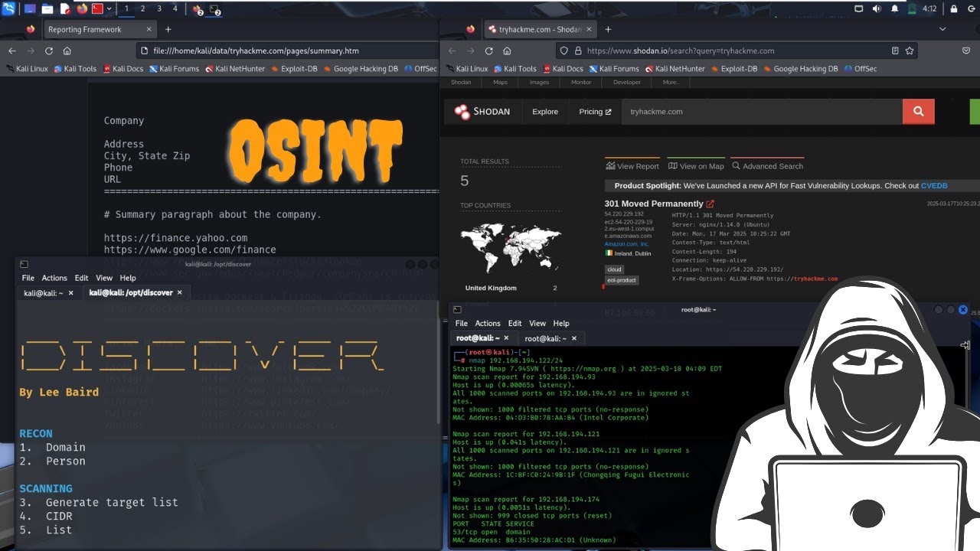Screen dimensions: 980x551
Task: Open the terminal grouped taskbar button
Action: pyautogui.click(x=215, y=10)
